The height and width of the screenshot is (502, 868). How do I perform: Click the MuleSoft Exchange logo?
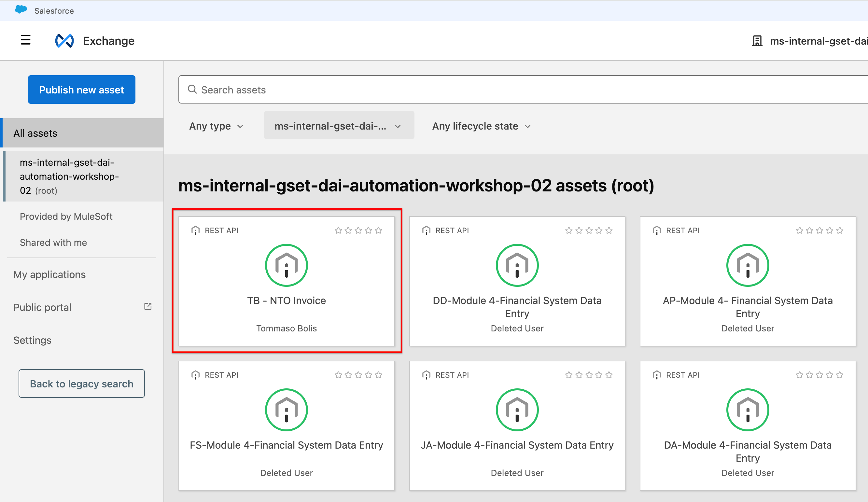64,41
